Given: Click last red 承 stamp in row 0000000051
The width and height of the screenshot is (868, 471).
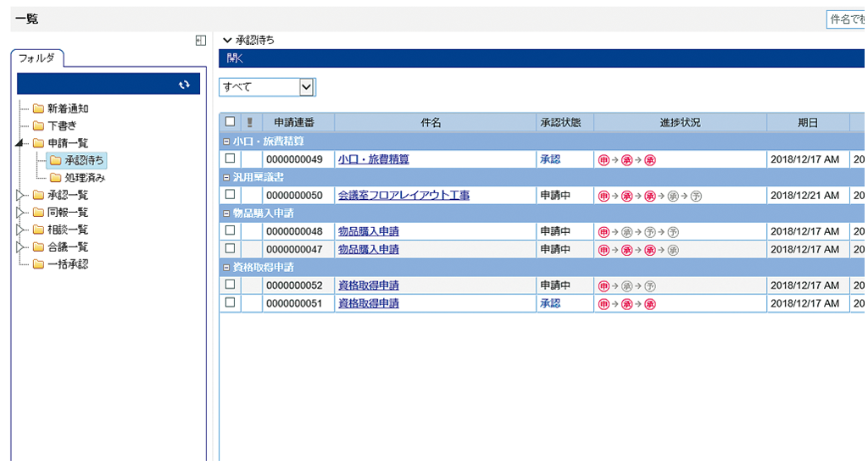Looking at the screenshot, I should click(650, 304).
